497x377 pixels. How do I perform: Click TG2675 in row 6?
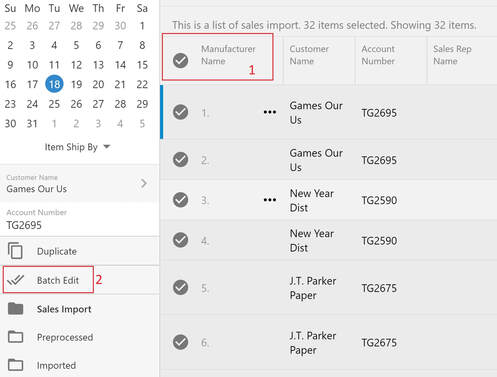tap(379, 343)
